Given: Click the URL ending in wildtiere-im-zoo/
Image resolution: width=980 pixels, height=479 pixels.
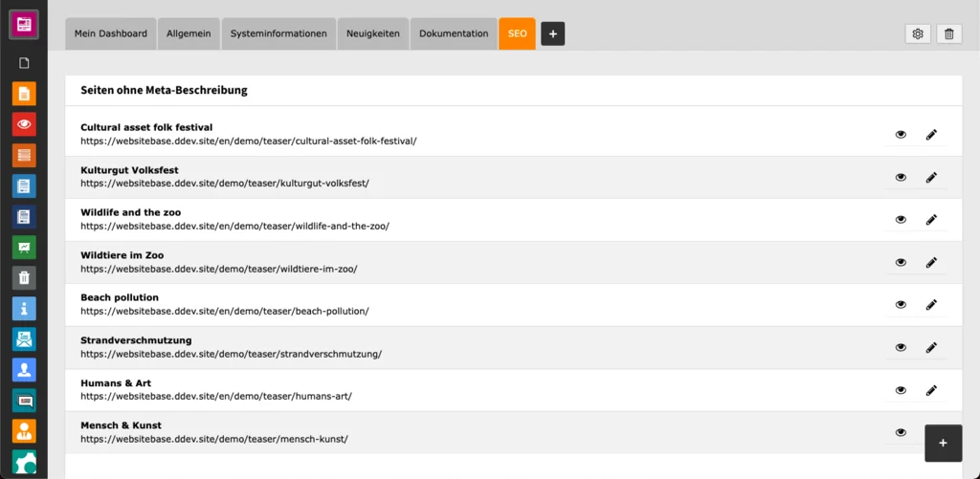Looking at the screenshot, I should pyautogui.click(x=219, y=269).
